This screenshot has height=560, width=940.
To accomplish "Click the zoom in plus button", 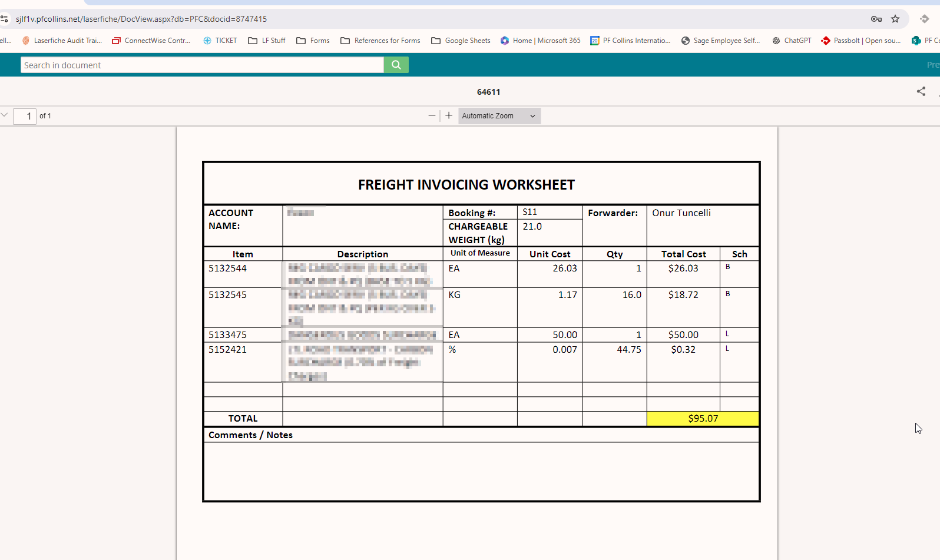I will (449, 115).
